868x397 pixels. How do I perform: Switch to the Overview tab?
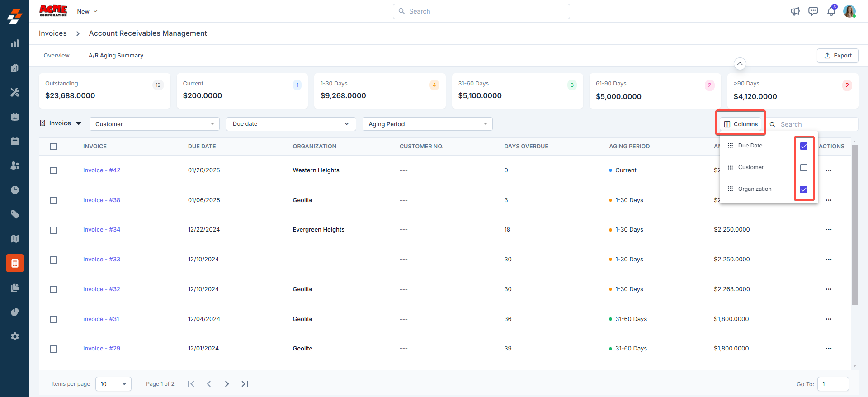[57, 56]
